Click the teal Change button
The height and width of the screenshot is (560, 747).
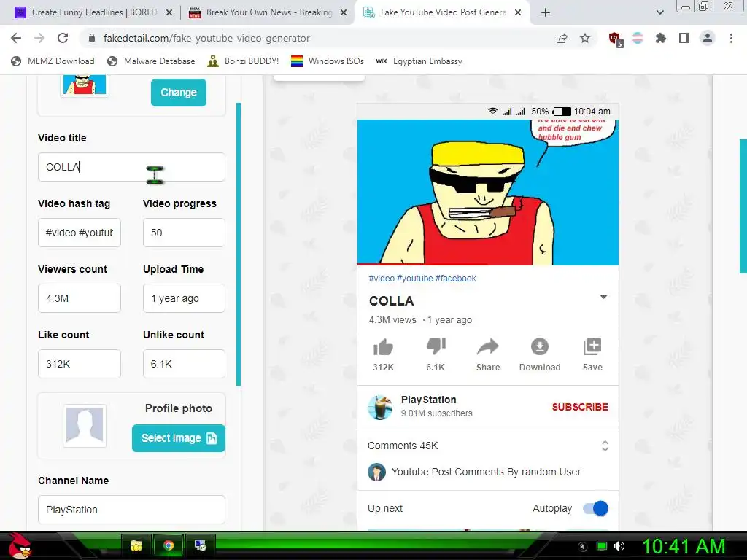(179, 93)
